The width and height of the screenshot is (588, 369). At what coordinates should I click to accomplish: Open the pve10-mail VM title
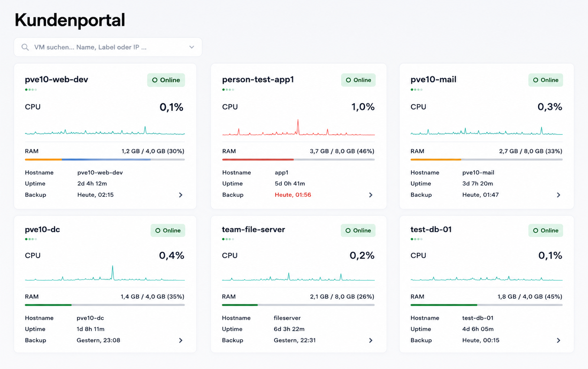pyautogui.click(x=433, y=79)
